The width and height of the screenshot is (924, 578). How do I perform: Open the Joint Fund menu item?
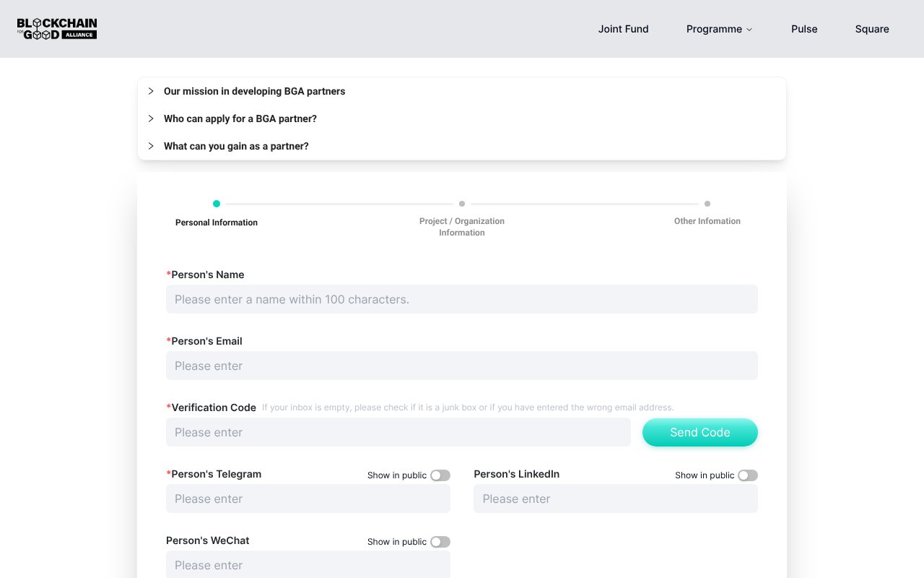(x=623, y=29)
